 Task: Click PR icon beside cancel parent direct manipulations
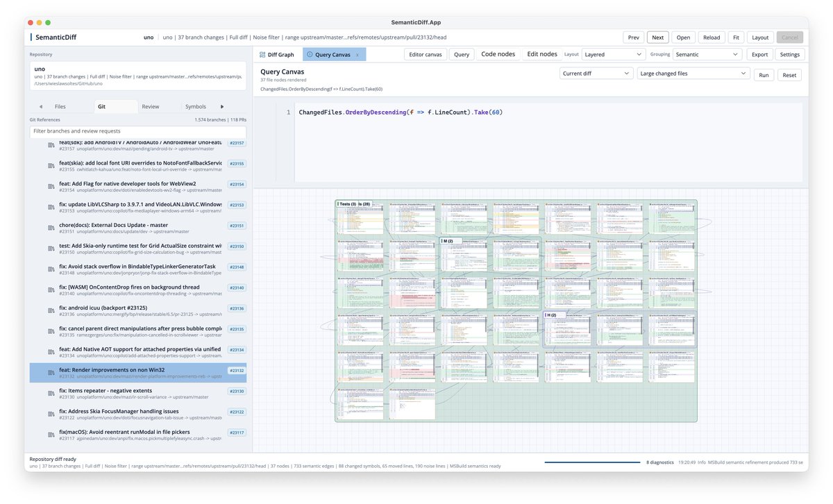click(x=51, y=331)
